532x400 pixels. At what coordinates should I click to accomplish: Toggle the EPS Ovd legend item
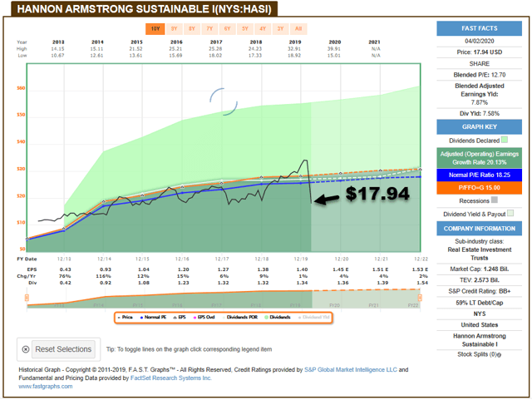(204, 317)
